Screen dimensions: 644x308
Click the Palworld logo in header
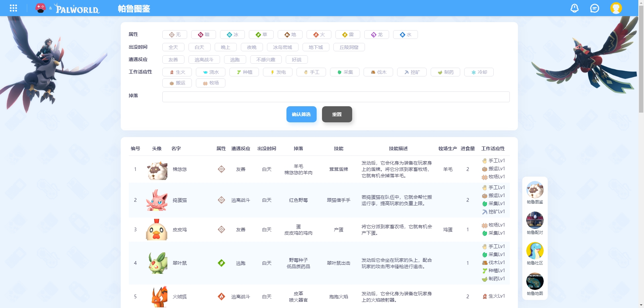[x=77, y=8]
